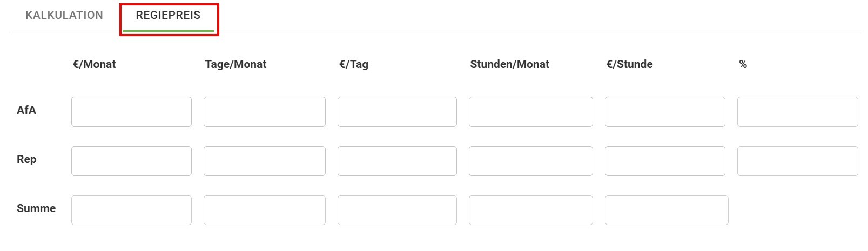Switch to the KALKULATION tab
The width and height of the screenshot is (868, 251).
64,15
